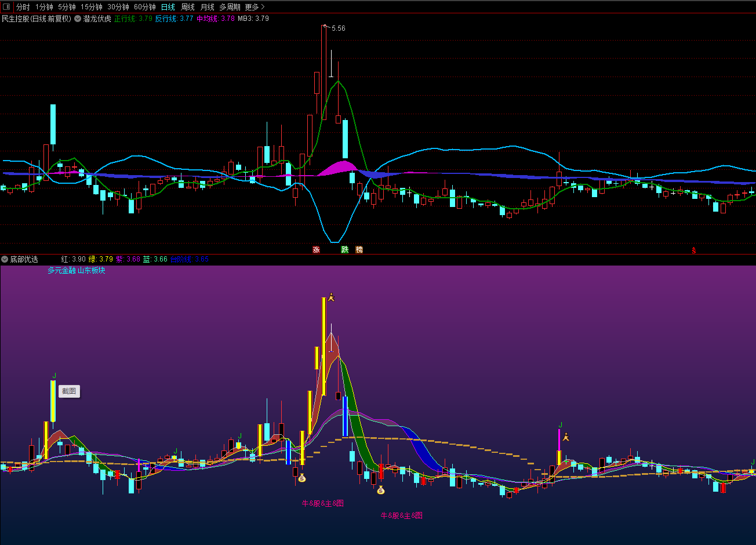Viewport: 756px width, 545px height.
Task: Open the 多周期 multi-period view
Action: tap(230, 7)
